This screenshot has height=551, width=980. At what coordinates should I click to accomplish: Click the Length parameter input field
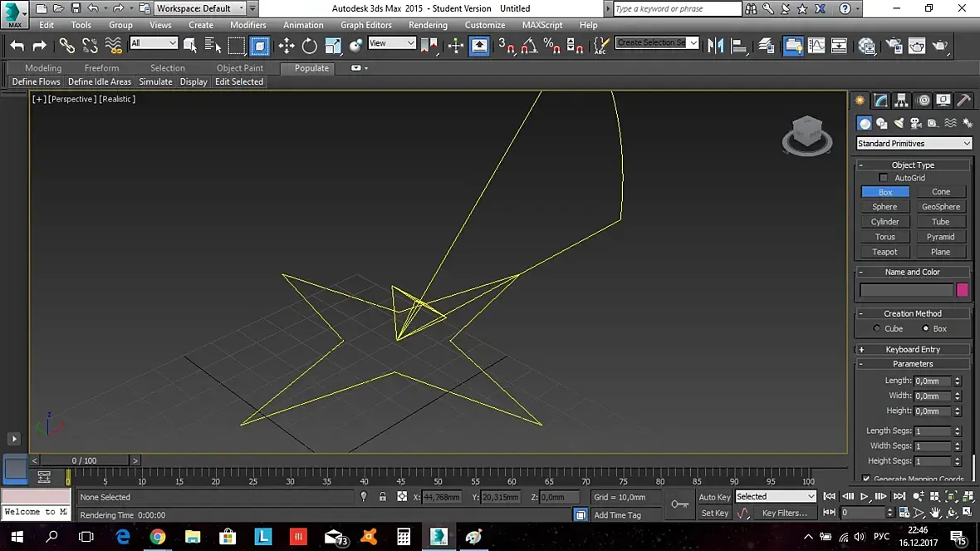tap(933, 381)
